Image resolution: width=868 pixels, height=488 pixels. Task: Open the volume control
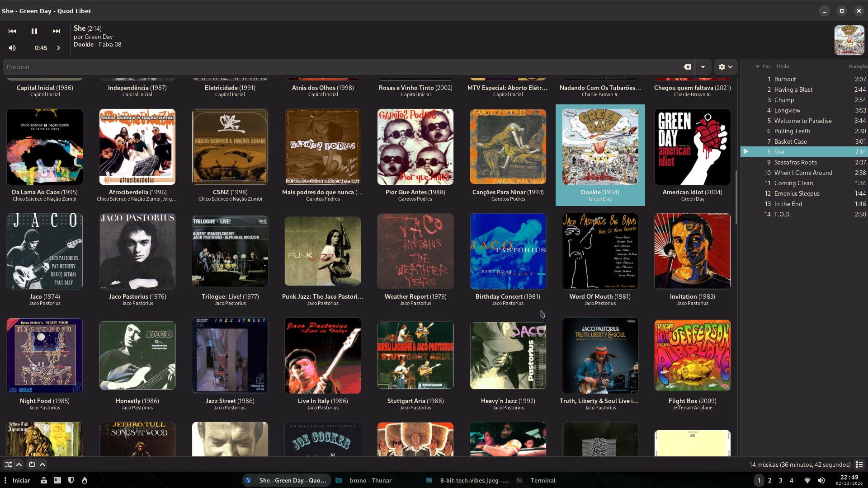pos(13,48)
